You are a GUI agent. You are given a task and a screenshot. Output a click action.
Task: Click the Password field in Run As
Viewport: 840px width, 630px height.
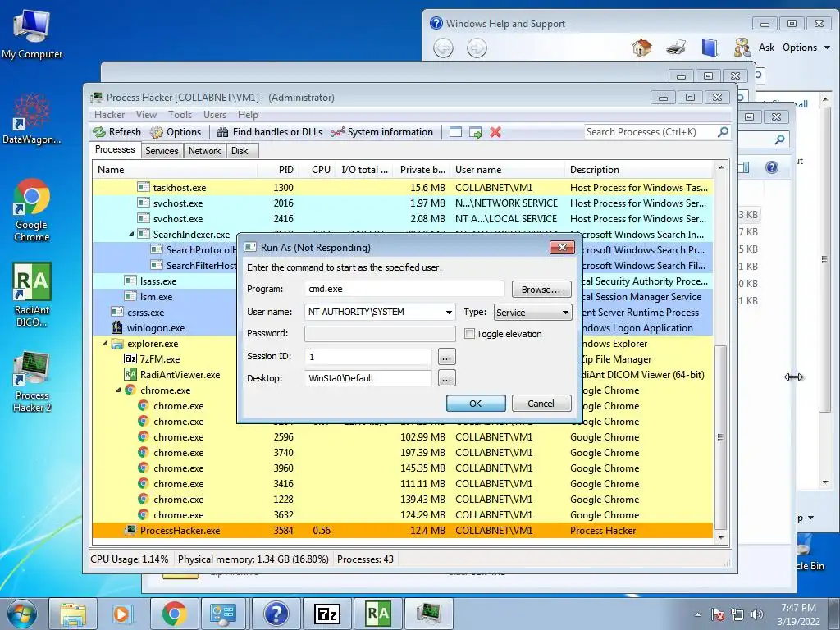pyautogui.click(x=380, y=334)
